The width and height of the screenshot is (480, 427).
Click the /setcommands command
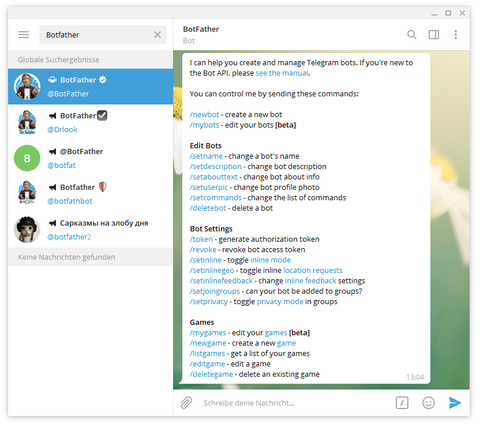point(216,198)
